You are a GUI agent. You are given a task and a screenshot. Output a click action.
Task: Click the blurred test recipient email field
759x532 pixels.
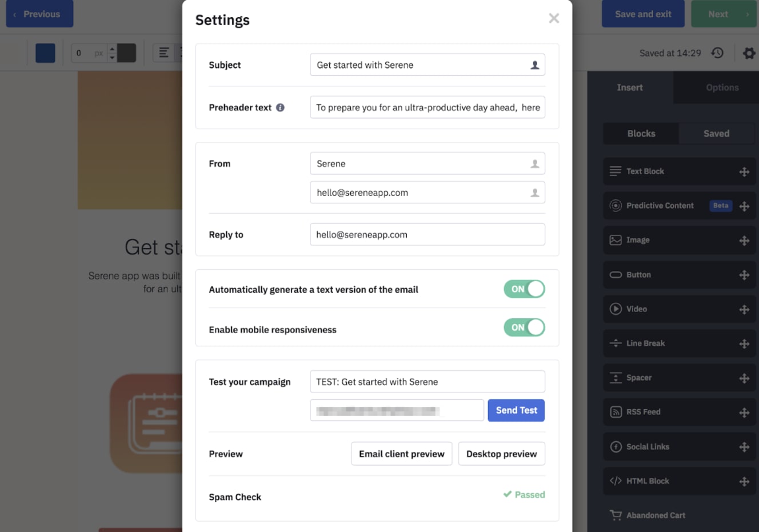(397, 410)
